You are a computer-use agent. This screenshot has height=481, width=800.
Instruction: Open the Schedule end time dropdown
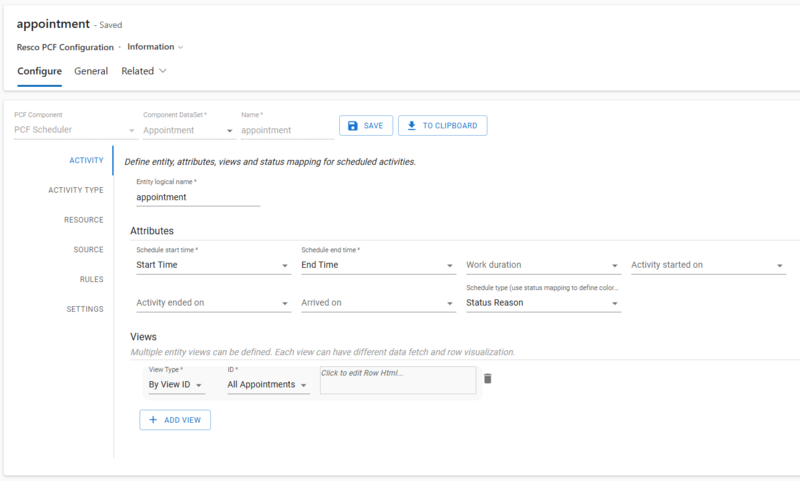click(x=378, y=265)
